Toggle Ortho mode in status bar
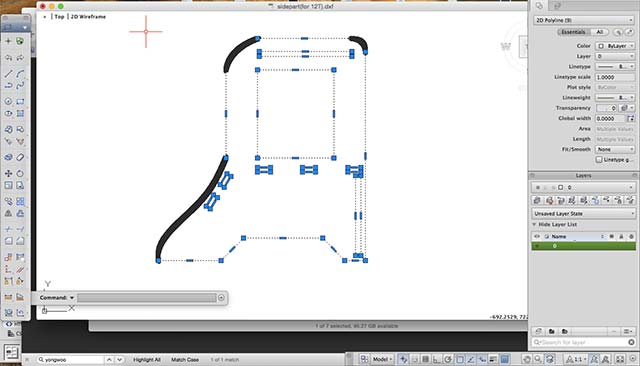Image resolution: width=640 pixels, height=366 pixels. coord(436,359)
